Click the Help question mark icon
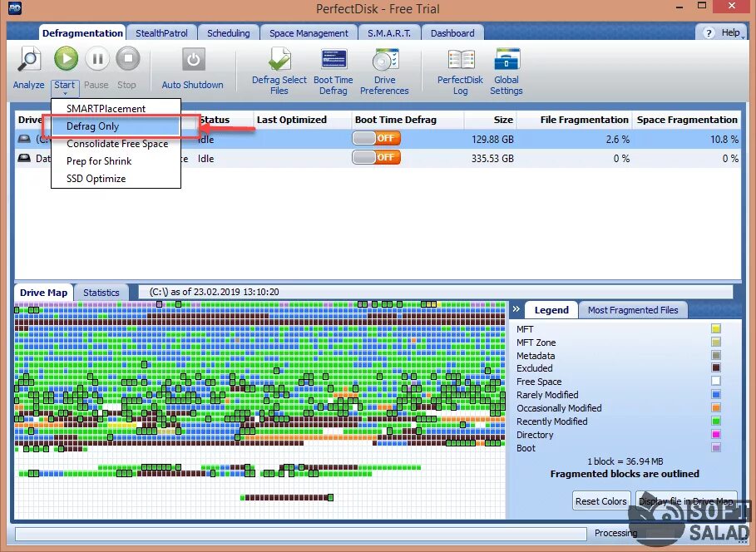756x552 pixels. click(709, 33)
